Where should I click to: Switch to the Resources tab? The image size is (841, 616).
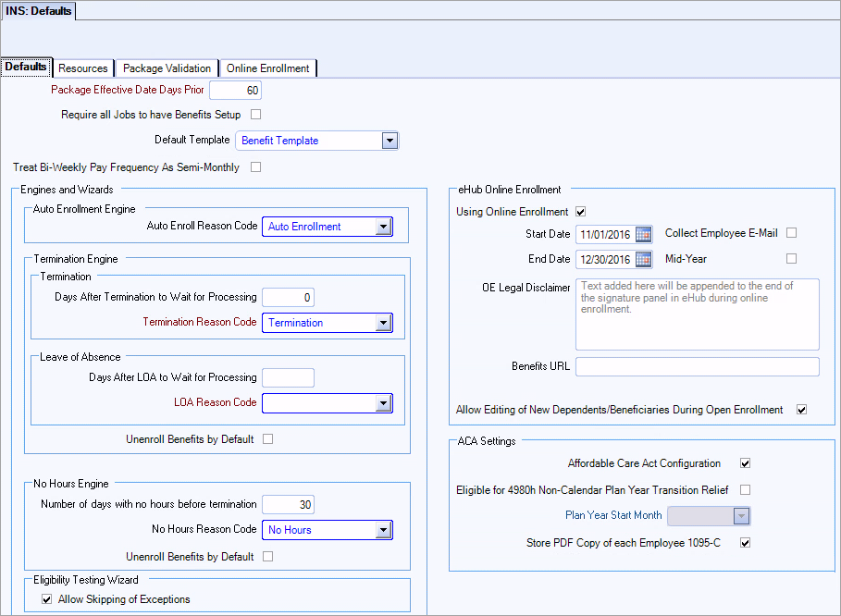pos(83,68)
